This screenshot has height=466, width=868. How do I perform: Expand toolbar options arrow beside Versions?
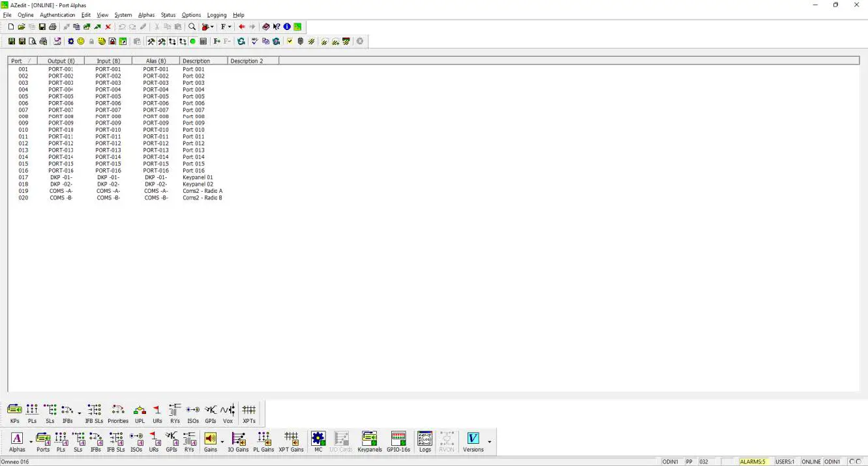(x=489, y=442)
